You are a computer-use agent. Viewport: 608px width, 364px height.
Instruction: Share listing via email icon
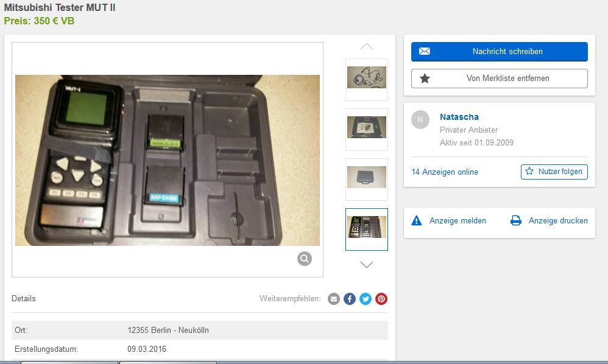click(x=334, y=299)
